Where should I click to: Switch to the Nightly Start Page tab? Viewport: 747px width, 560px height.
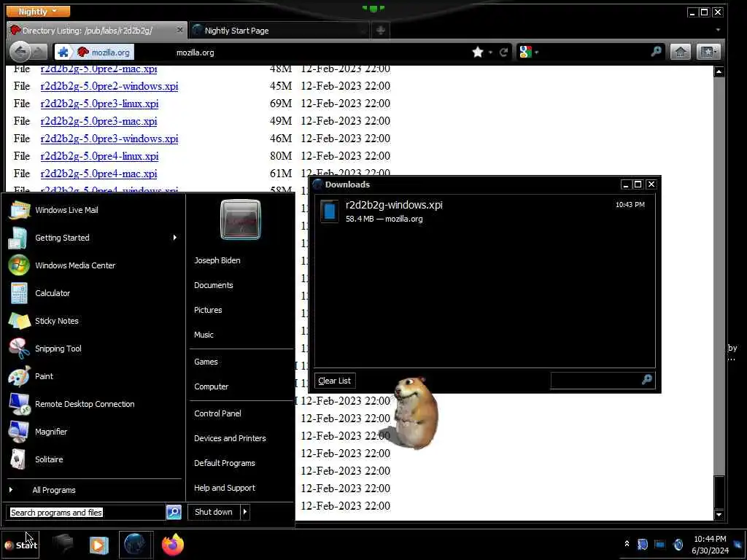point(279,31)
